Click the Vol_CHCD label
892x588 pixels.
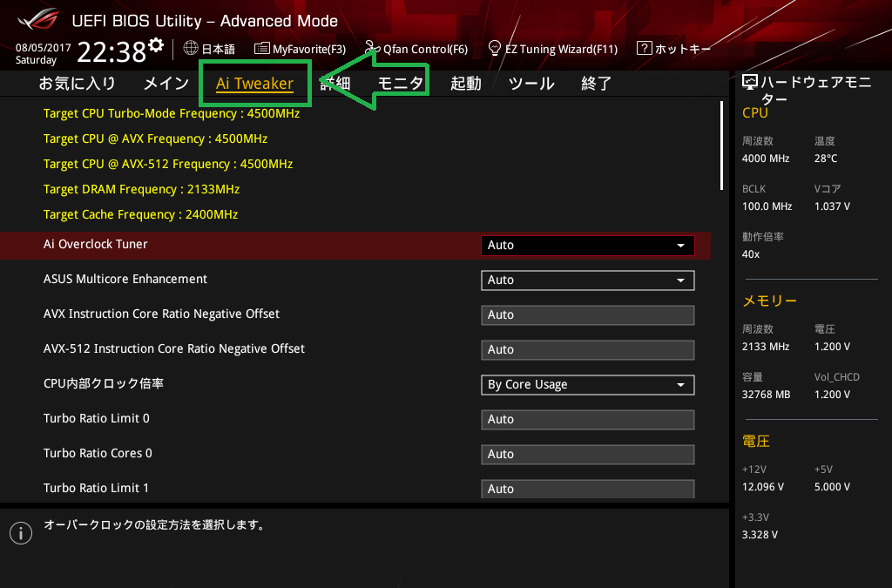click(836, 377)
